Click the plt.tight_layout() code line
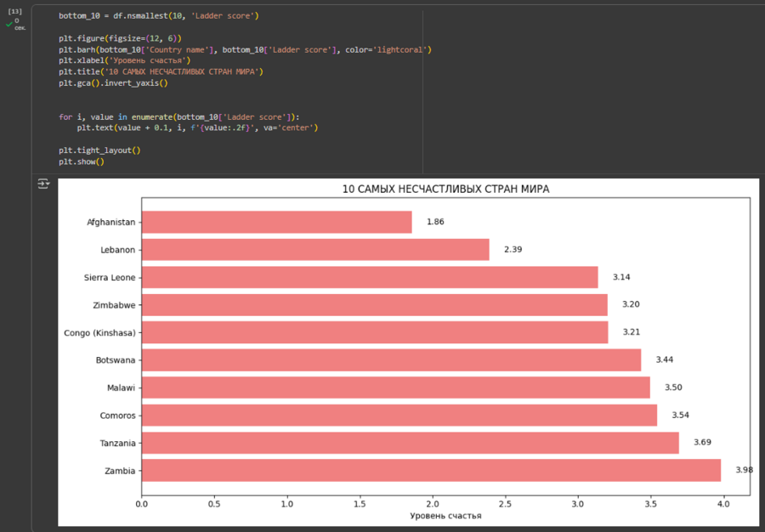This screenshot has height=532, width=765. 99,150
